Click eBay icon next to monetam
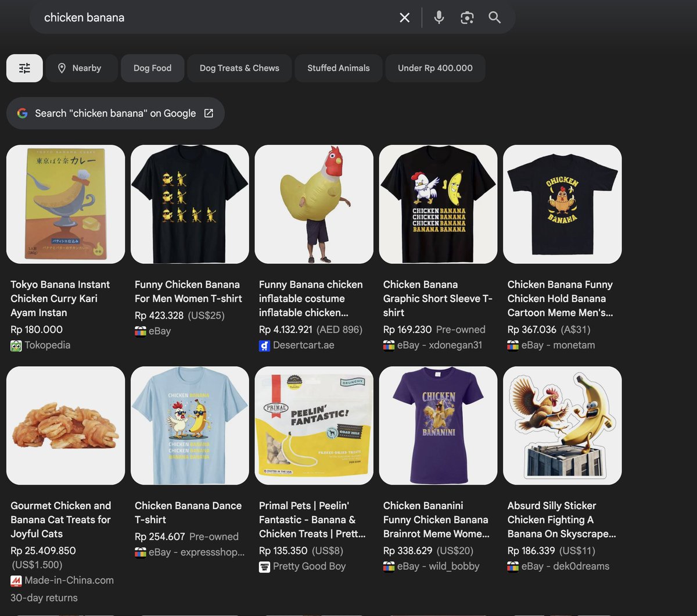This screenshot has height=616, width=697. (513, 345)
